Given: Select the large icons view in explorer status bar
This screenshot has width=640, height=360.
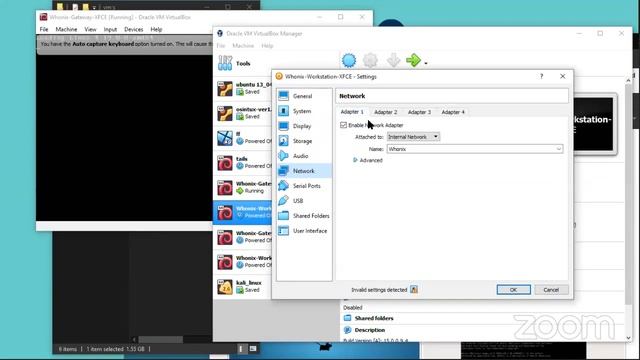Looking at the screenshot, I should click(253, 349).
